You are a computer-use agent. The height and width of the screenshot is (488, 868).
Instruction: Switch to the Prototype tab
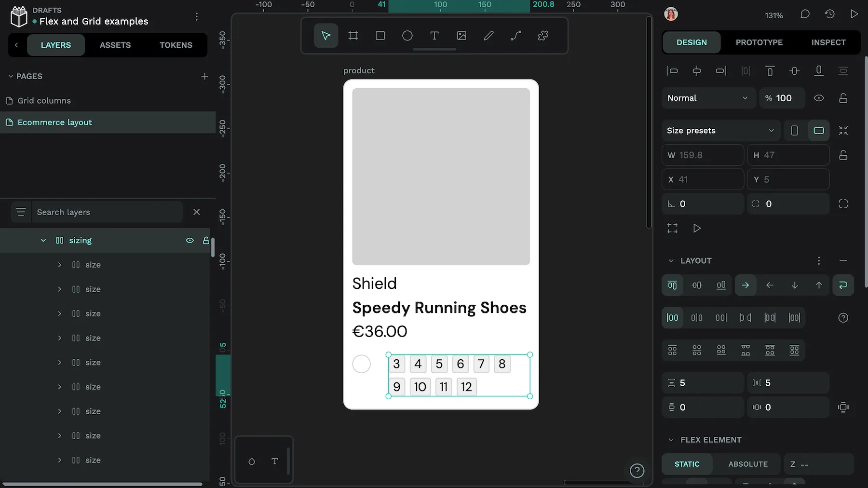759,42
